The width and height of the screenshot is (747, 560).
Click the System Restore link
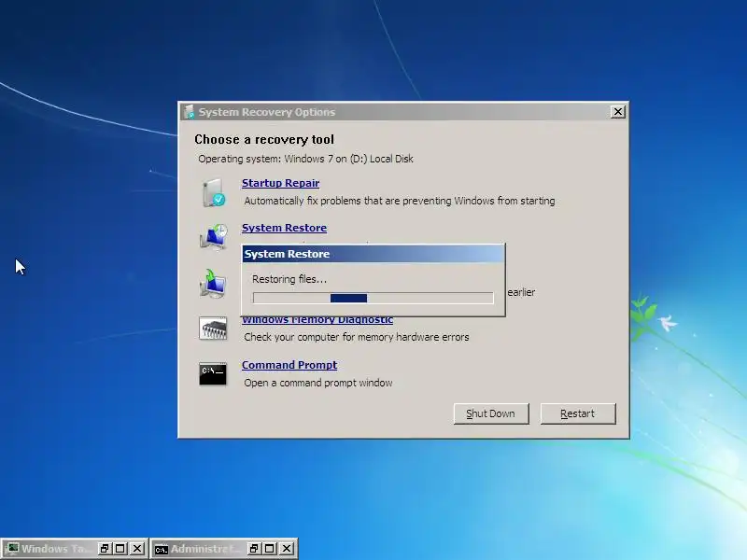coord(284,228)
